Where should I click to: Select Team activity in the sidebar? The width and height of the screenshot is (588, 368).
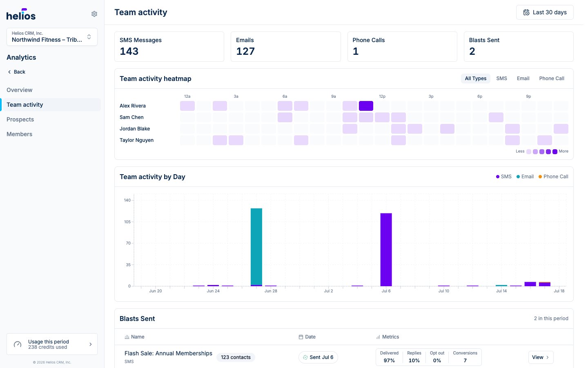(x=51, y=105)
